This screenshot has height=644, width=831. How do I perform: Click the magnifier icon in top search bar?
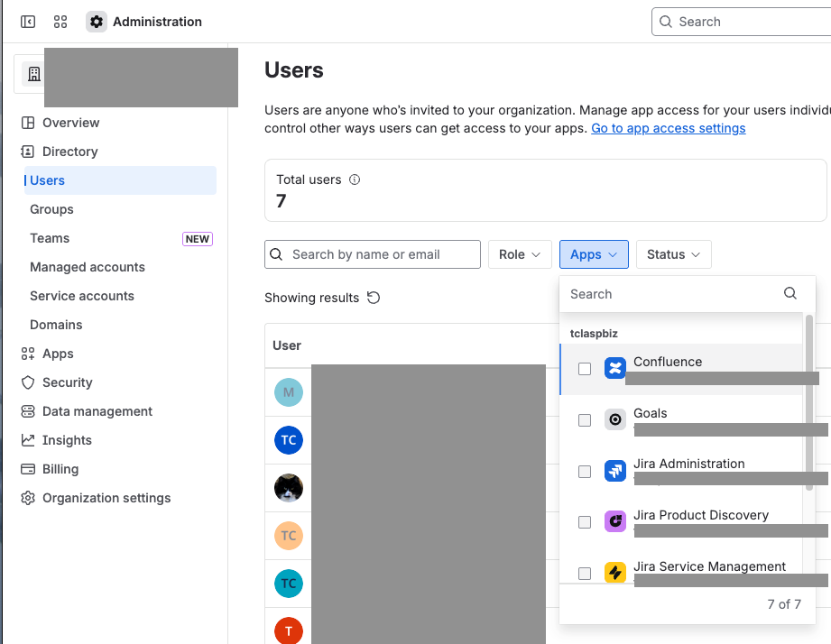pyautogui.click(x=665, y=21)
